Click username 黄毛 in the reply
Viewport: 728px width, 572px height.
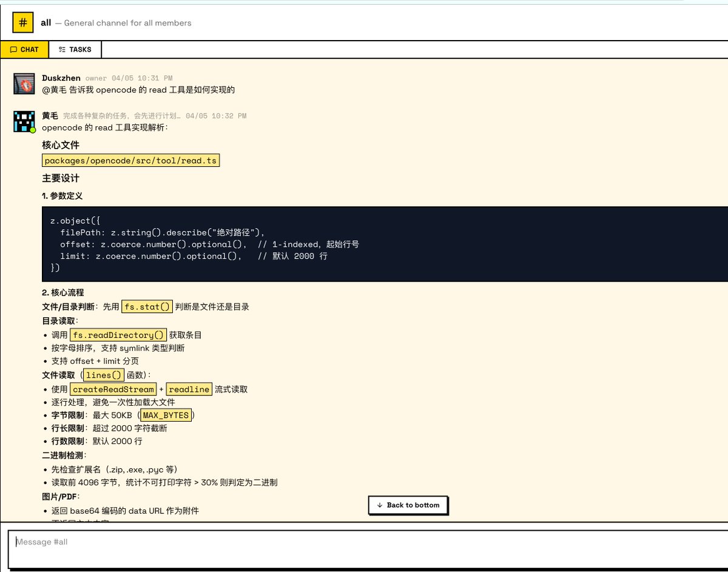coord(50,115)
